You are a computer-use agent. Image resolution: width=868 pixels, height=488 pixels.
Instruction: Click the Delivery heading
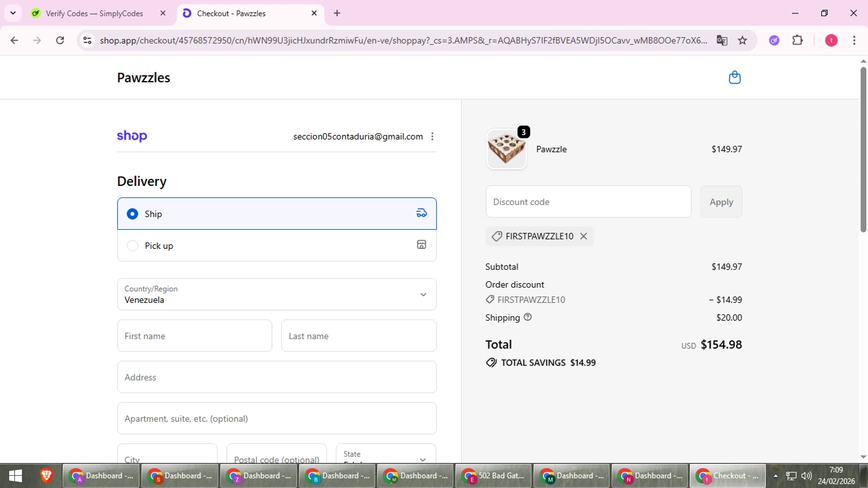click(x=142, y=181)
